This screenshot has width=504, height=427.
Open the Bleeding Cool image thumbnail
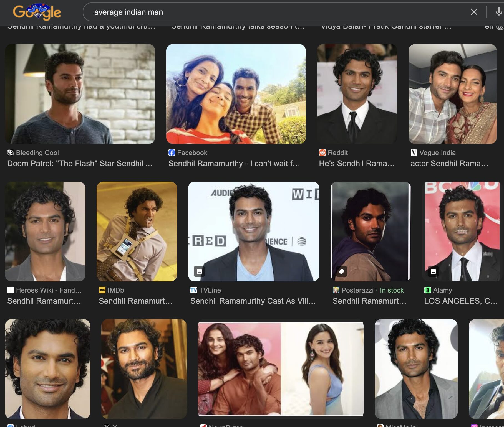pos(80,94)
